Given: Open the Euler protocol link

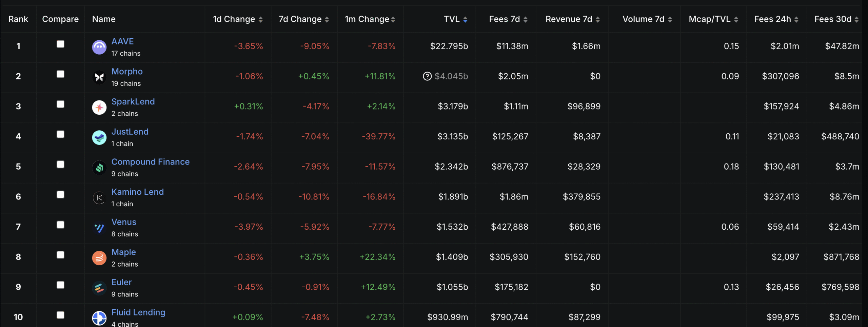Looking at the screenshot, I should tap(122, 282).
